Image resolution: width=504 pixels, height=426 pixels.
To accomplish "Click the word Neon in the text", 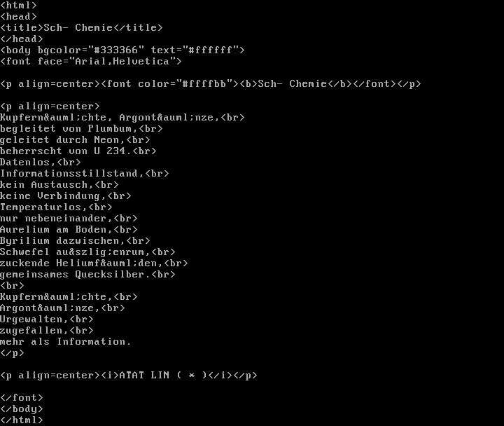I will pyautogui.click(x=106, y=140).
